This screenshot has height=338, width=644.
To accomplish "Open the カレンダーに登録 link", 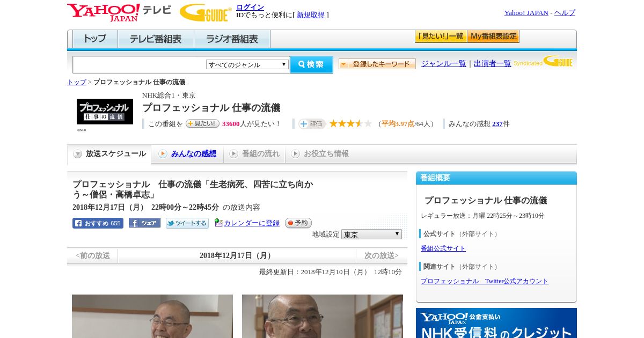I will click(x=252, y=223).
